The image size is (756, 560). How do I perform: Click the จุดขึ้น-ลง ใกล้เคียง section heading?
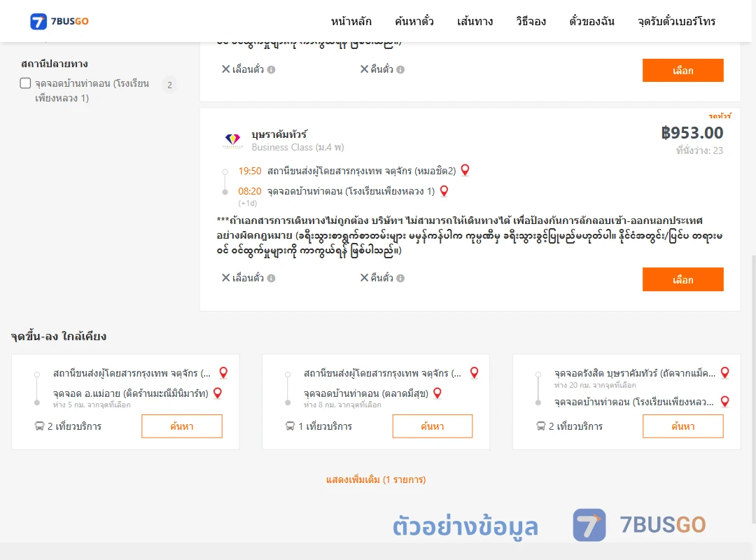(x=59, y=336)
